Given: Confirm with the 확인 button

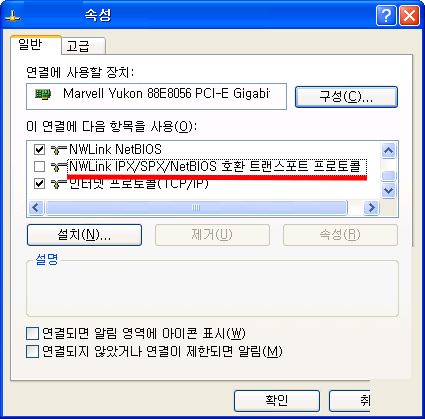Looking at the screenshot, I should 277,401.
